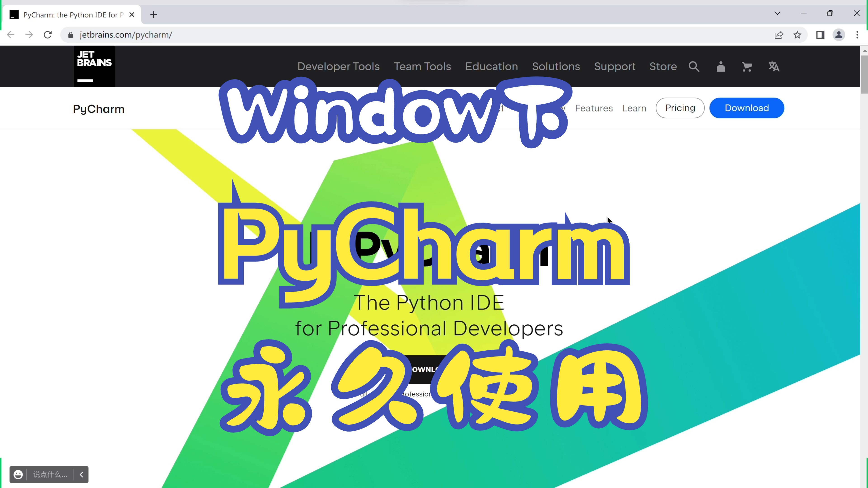Click the blue Download button
868x488 pixels.
point(747,108)
